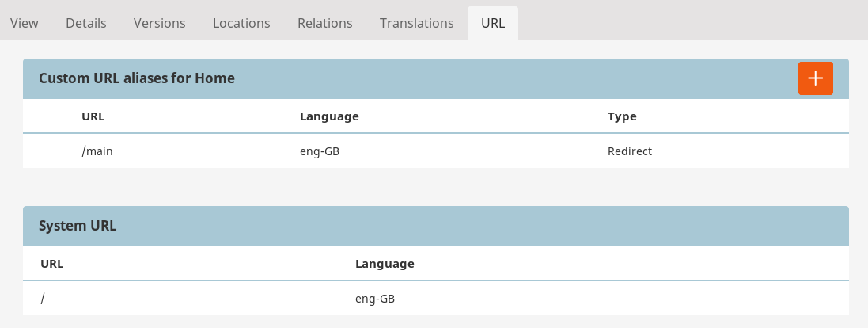Switch to the View tab
The height and width of the screenshot is (328, 868).
pos(24,23)
